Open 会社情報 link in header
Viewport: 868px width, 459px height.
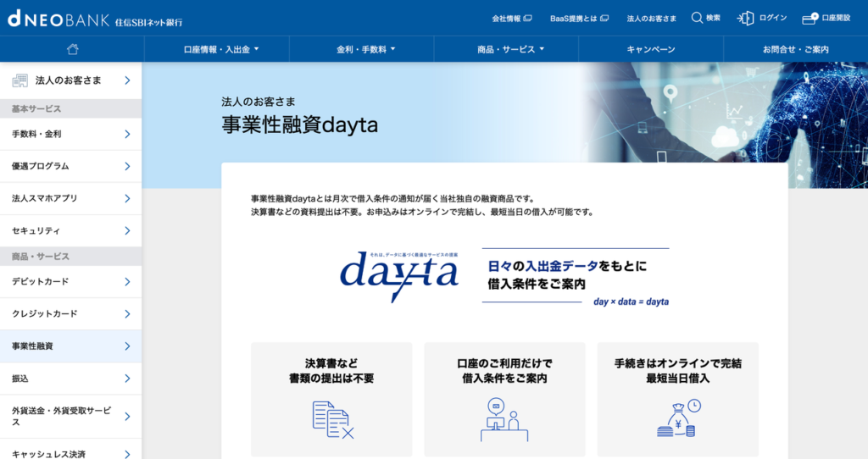click(506, 19)
